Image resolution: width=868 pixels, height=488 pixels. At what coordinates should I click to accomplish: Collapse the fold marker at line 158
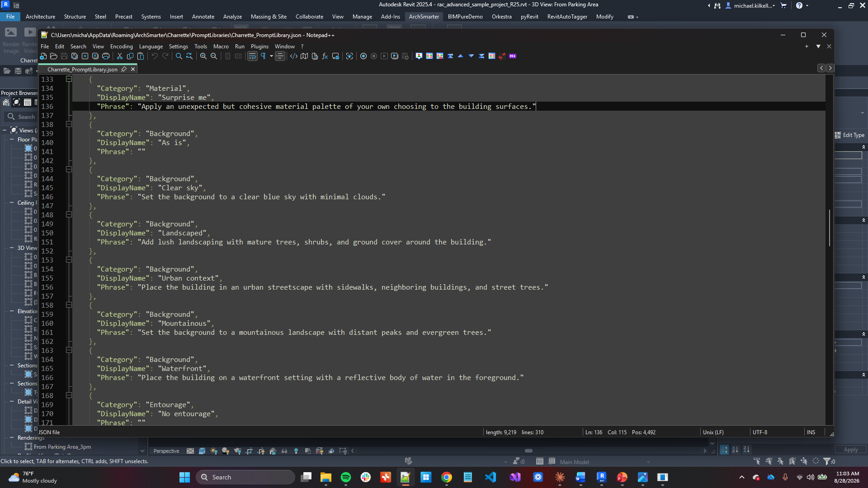pyautogui.click(x=69, y=305)
